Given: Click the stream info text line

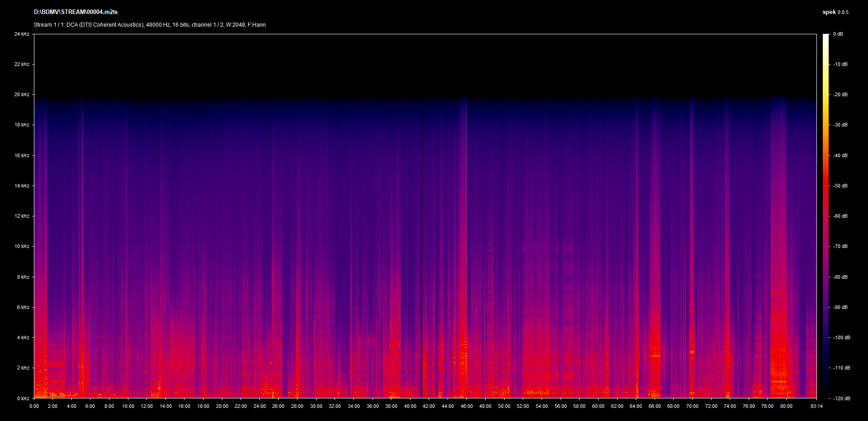Looking at the screenshot, I should [150, 25].
